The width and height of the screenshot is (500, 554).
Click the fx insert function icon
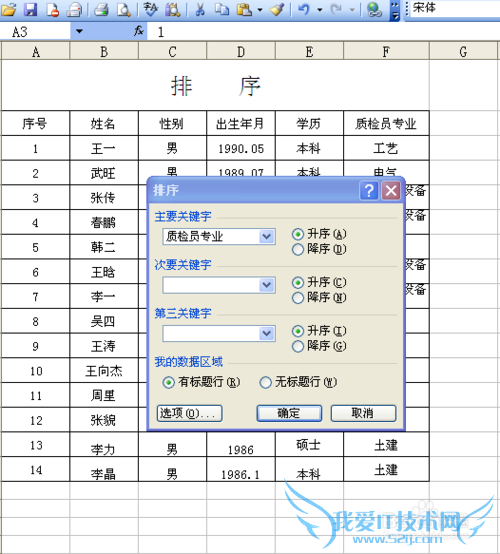(x=139, y=31)
